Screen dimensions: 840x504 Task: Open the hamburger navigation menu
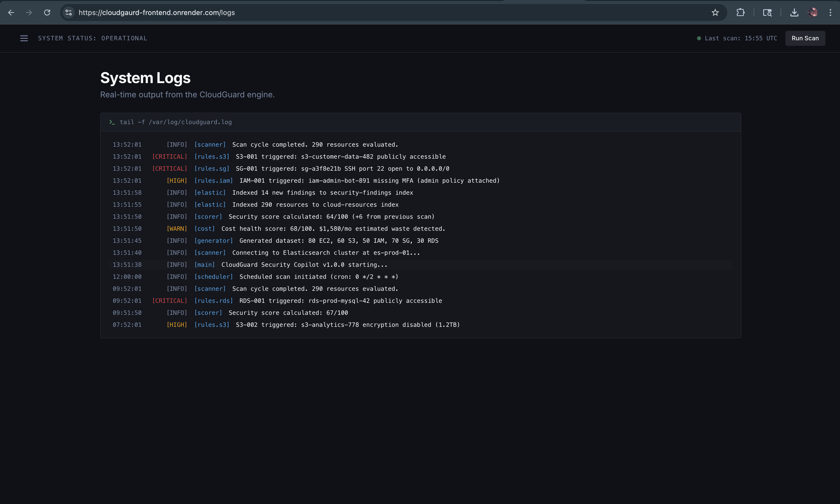coord(24,38)
